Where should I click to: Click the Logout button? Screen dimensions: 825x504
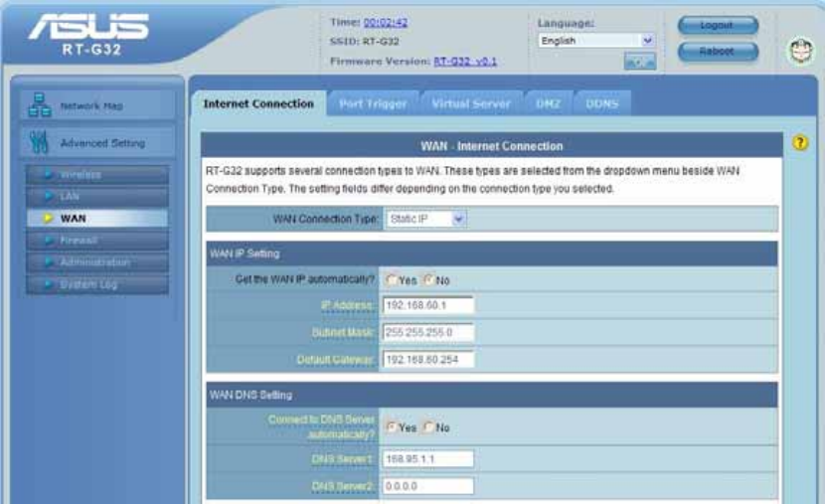click(x=718, y=25)
